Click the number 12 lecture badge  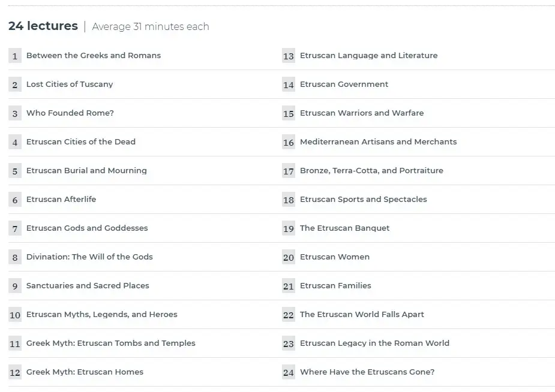pyautogui.click(x=15, y=372)
